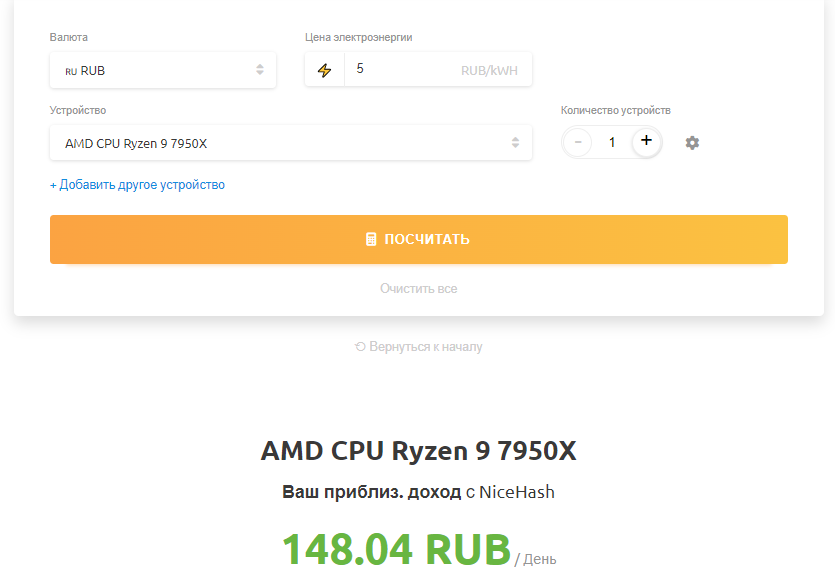Click the 148.04 RUB income figure
Image resolution: width=835 pixels, height=582 pixels.
(396, 548)
